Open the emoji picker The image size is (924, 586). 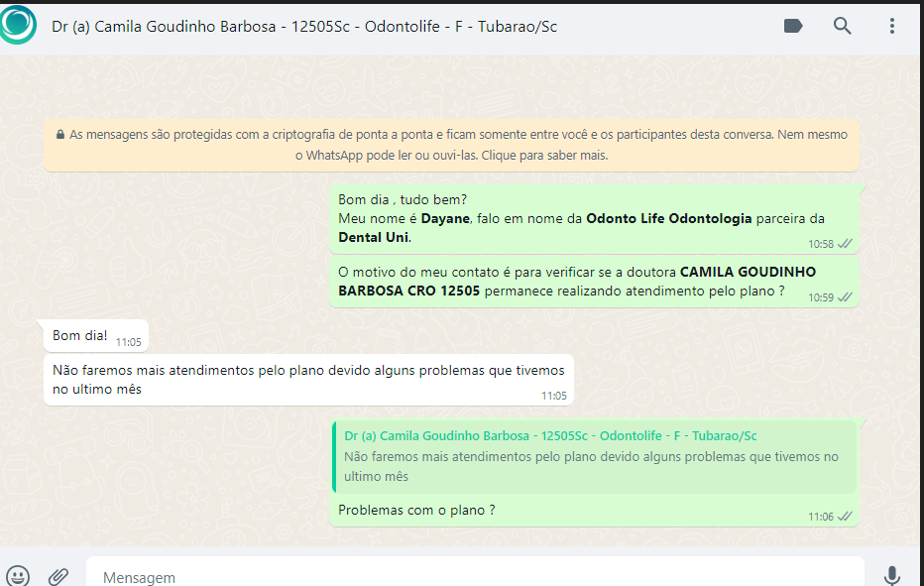[x=18, y=576]
